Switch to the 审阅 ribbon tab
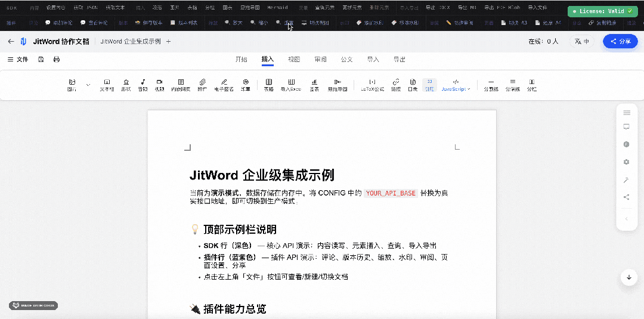 [x=320, y=60]
